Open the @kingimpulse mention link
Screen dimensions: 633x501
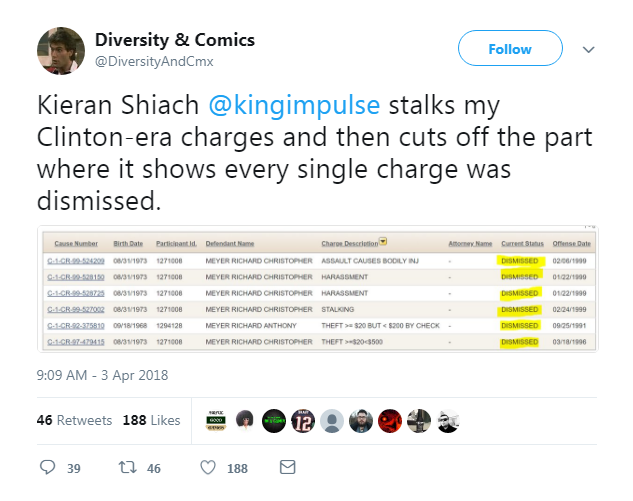pos(294,105)
